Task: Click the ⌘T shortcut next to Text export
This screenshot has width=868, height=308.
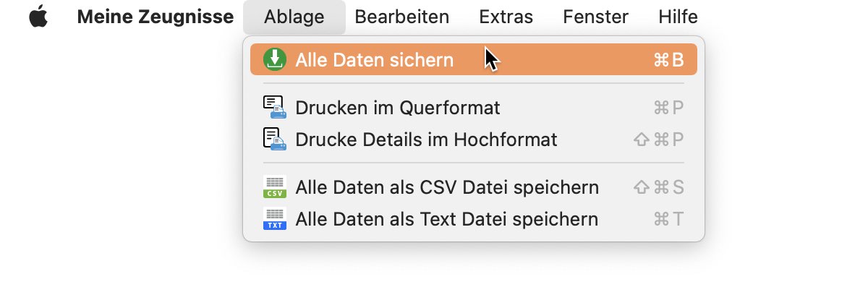Action: (x=668, y=218)
